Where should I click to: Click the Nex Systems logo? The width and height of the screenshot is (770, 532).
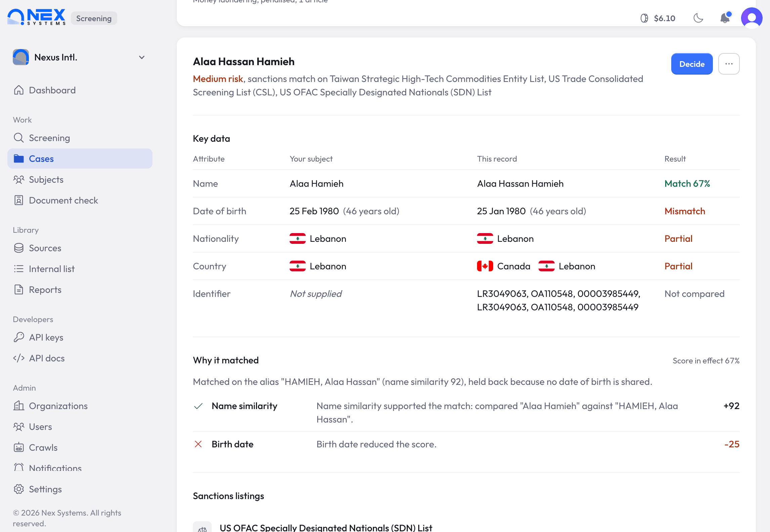36,17
